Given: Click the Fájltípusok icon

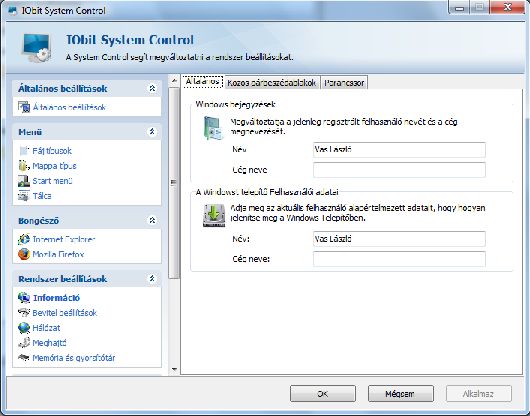Looking at the screenshot, I should coord(24,151).
